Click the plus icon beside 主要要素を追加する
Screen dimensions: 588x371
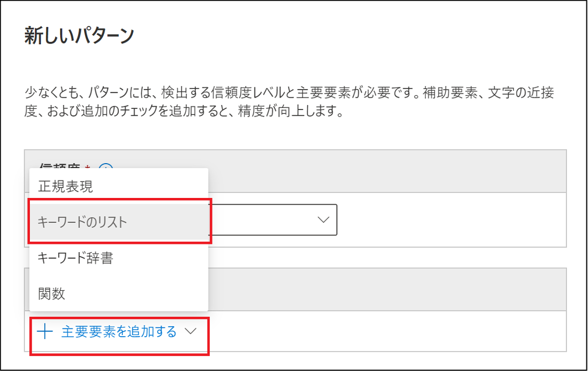45,332
